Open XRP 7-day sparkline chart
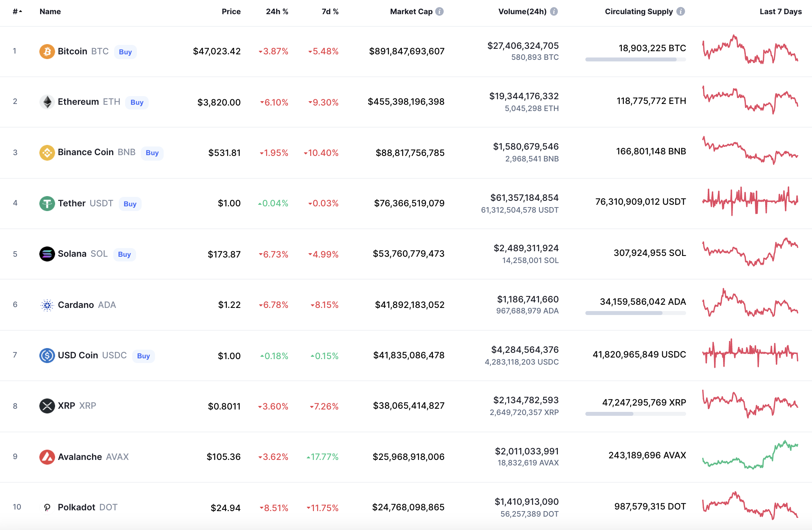Image resolution: width=812 pixels, height=530 pixels. [750, 404]
